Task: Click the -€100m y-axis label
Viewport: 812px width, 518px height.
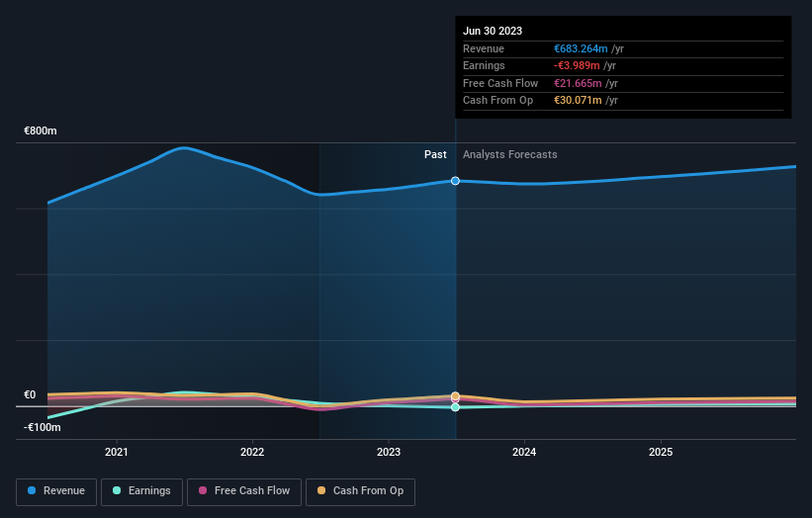Action: 43,427
